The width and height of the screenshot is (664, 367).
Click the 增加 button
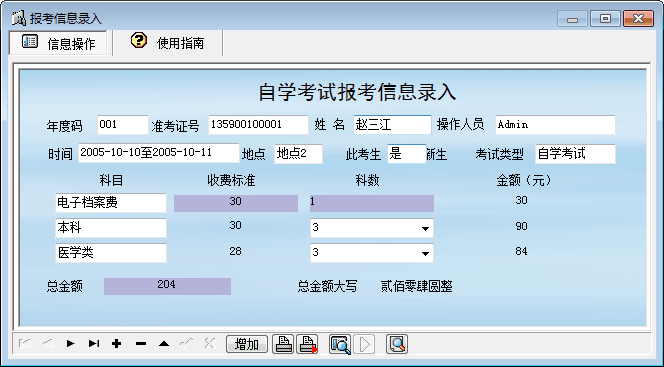247,344
